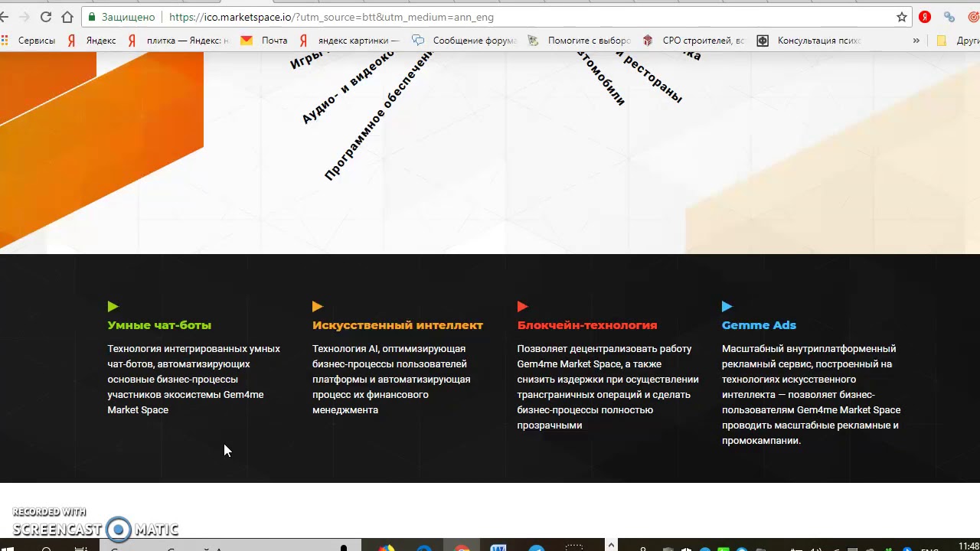Click the paragraph starting Технология AI, оптимизирующая
Image resolution: width=980 pixels, height=551 pixels.
coord(391,380)
